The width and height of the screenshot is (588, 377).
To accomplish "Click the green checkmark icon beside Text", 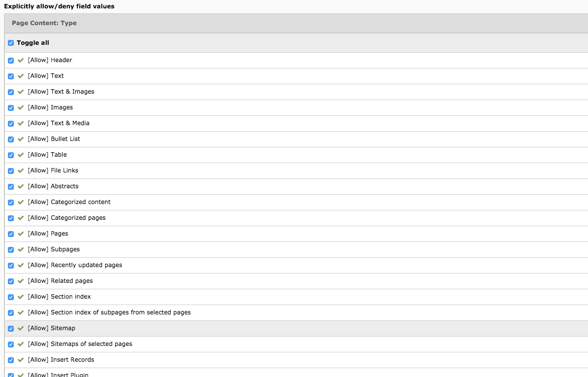I will [21, 76].
